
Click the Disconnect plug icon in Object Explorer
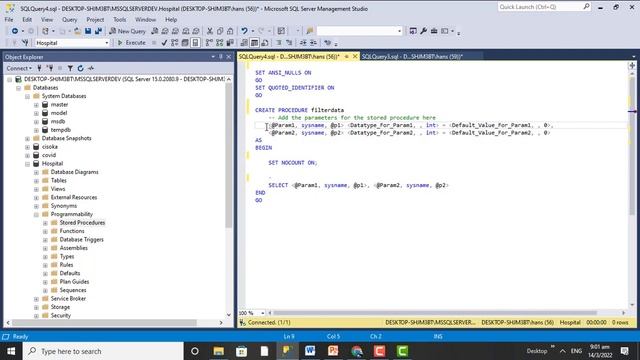point(50,68)
